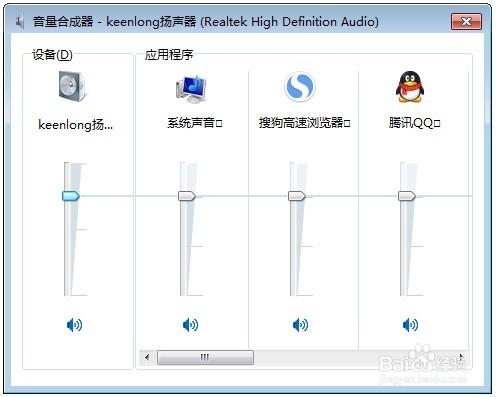
Task: Mute the 腾讯QQ volume
Action: (x=410, y=324)
